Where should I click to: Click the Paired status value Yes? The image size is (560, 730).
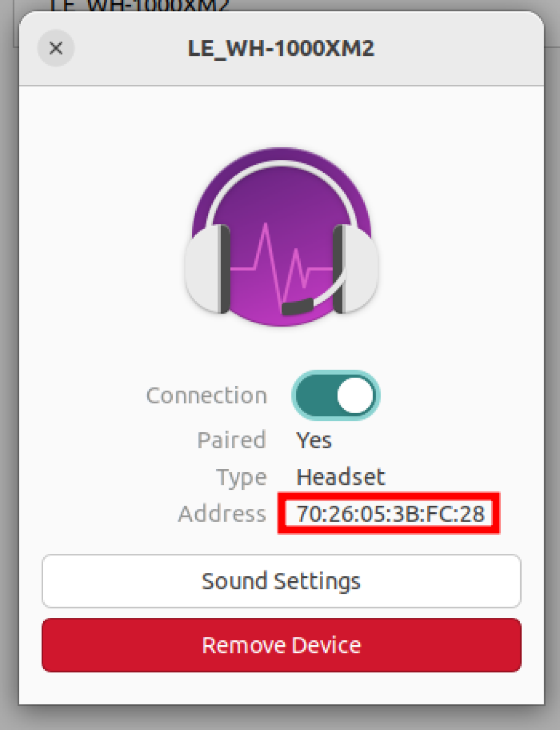[x=313, y=439]
